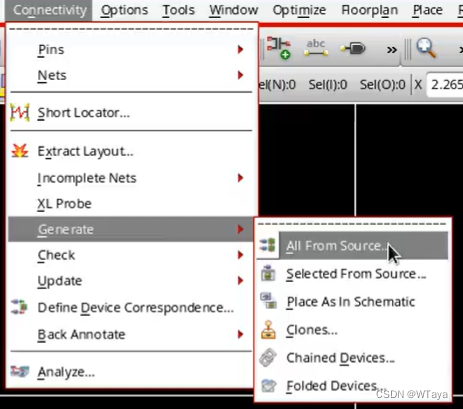Click the Extract Layout starburst icon
Viewport: 463px width, 409px height.
[x=20, y=151]
